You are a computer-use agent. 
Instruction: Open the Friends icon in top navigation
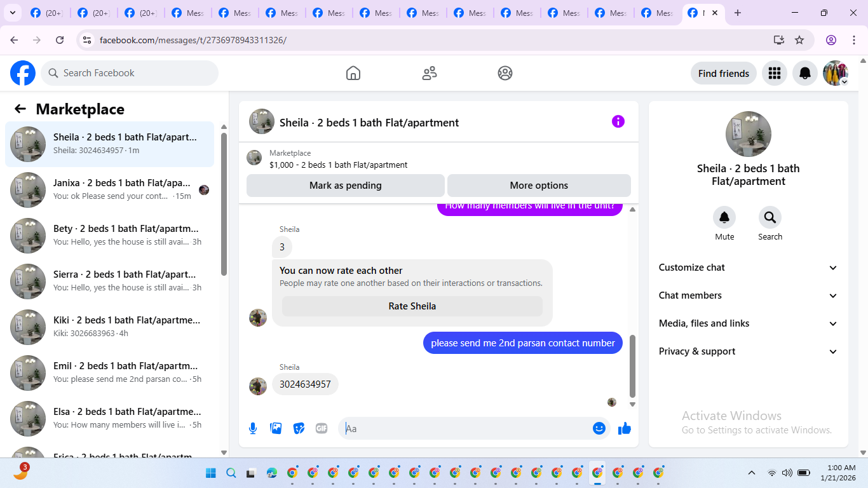pyautogui.click(x=430, y=73)
